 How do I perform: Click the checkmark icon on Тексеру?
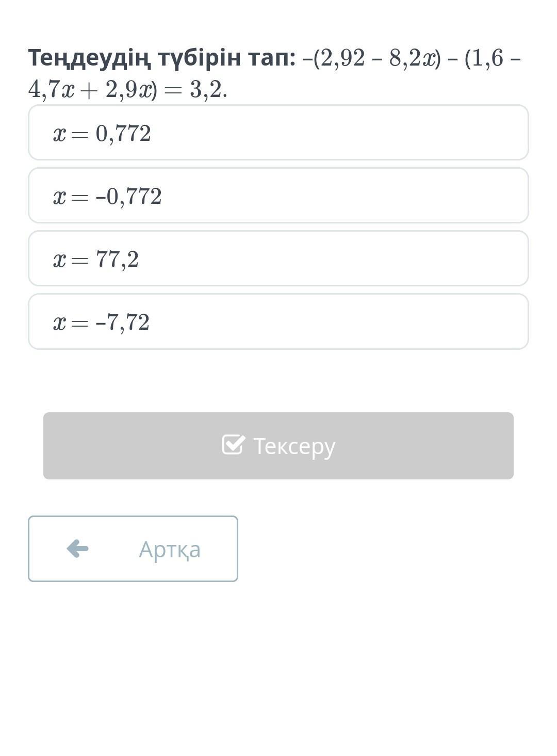point(233,445)
